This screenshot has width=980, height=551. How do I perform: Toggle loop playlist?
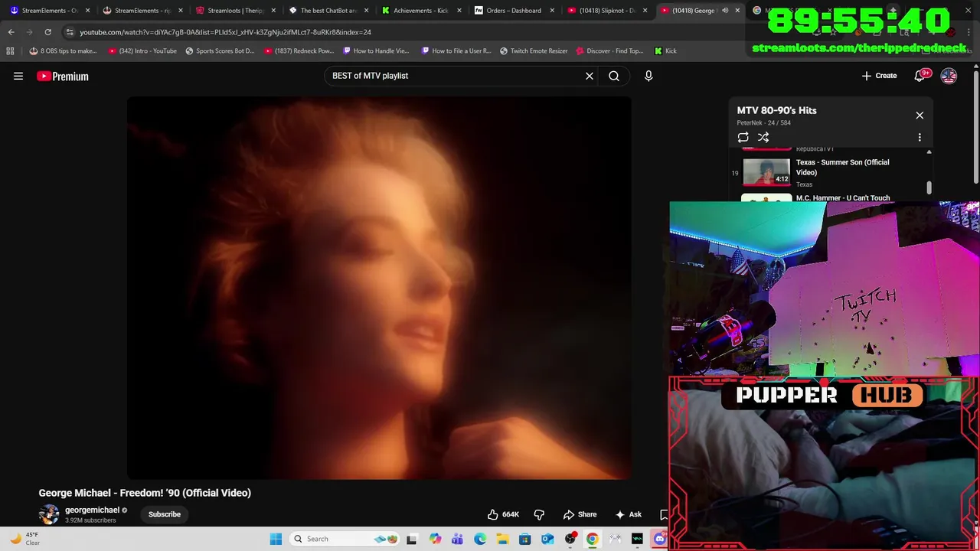[x=743, y=137]
